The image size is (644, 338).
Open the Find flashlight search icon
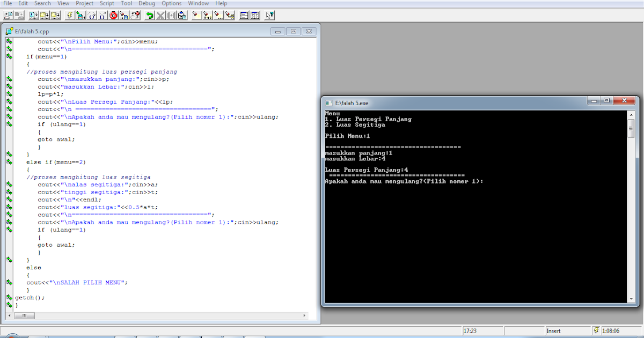click(x=196, y=15)
